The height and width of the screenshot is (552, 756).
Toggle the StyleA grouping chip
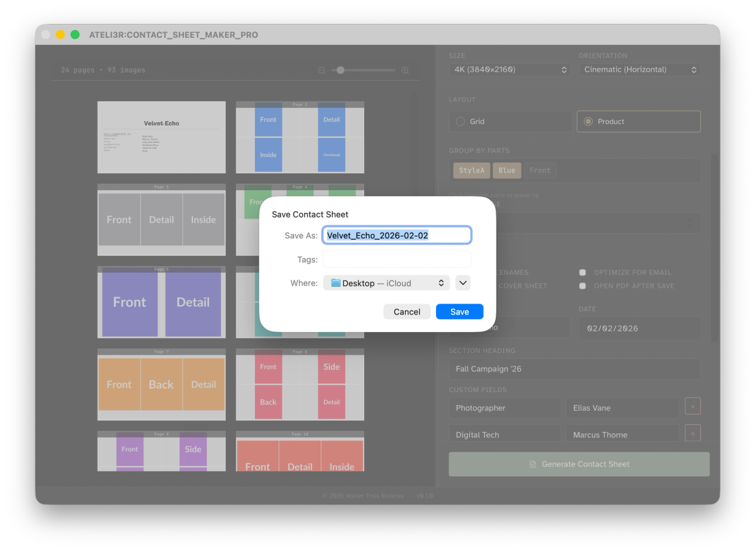[x=471, y=170]
